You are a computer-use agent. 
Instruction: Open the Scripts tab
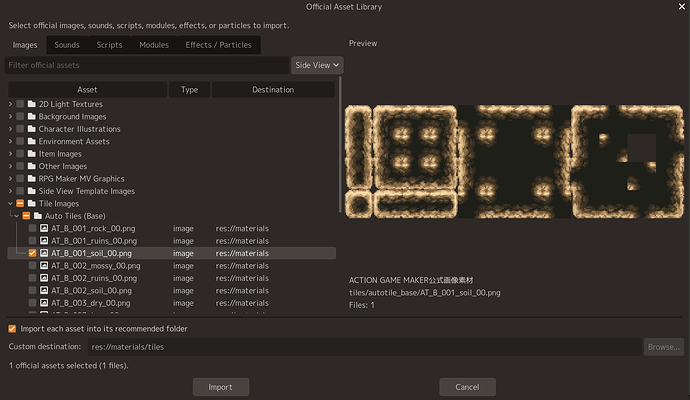[x=110, y=45]
